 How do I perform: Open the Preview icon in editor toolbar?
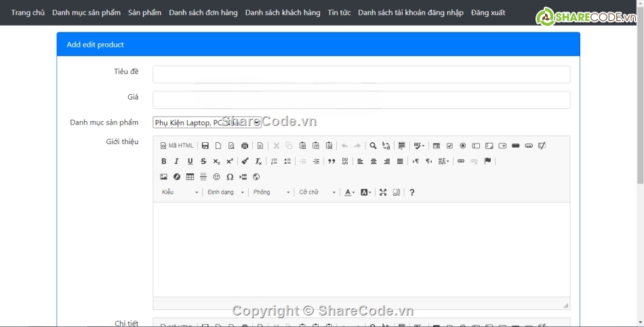click(x=231, y=146)
